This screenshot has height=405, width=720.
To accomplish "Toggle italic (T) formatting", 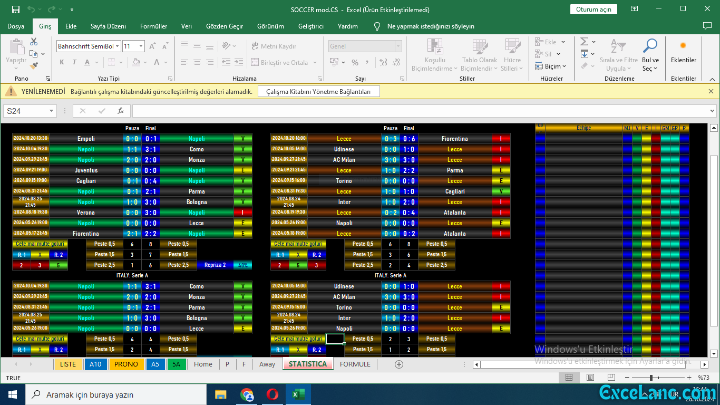I will pyautogui.click(x=74, y=62).
